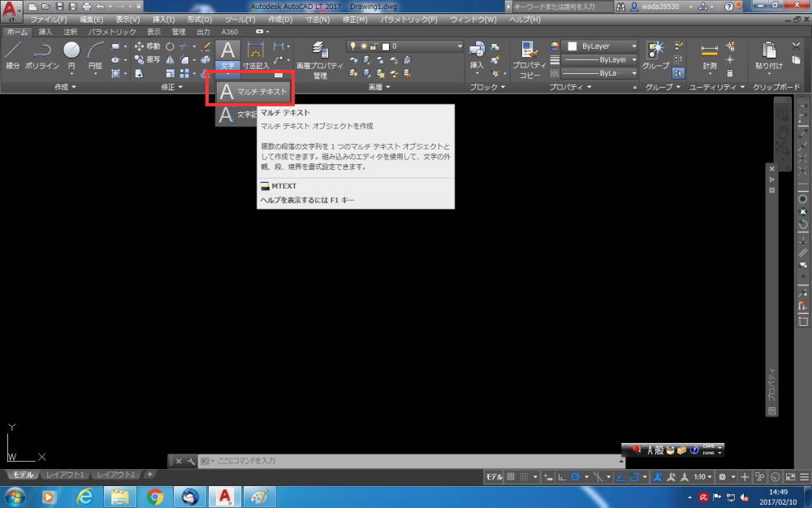Open the wada28530 account button
This screenshot has width=812, height=508.
[x=661, y=7]
